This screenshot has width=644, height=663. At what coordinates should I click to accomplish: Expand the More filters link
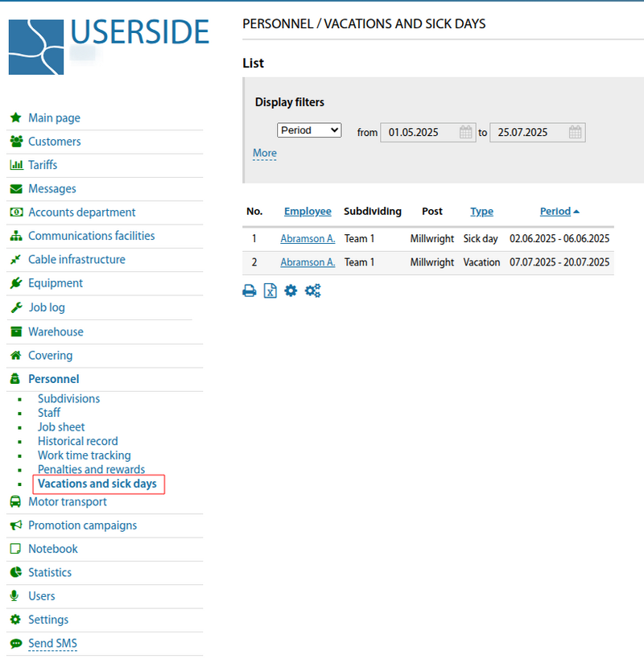click(264, 153)
